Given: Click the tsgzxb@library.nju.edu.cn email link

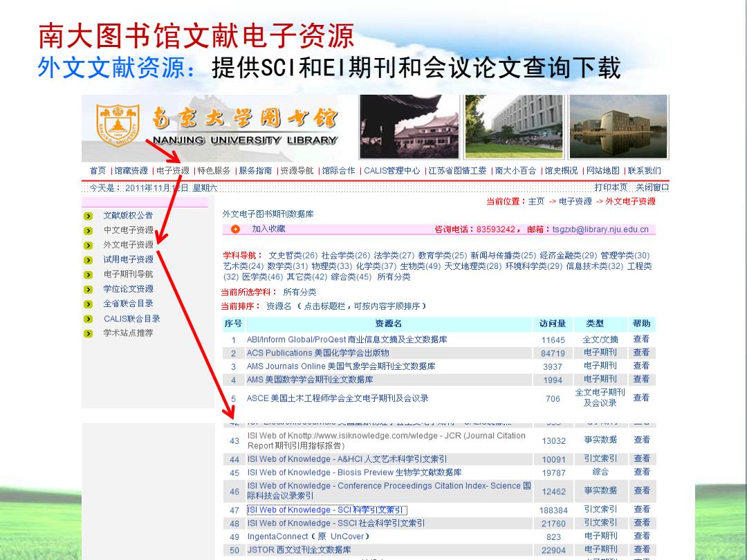Looking at the screenshot, I should 600,230.
